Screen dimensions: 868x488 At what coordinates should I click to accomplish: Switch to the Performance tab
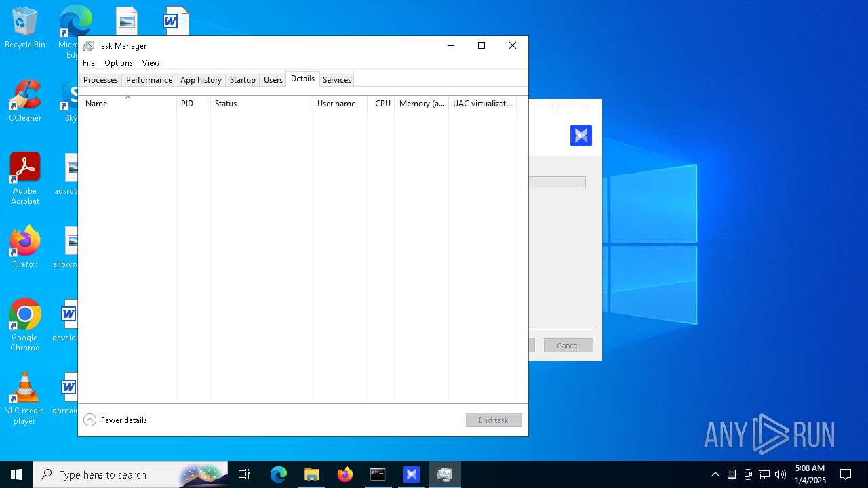[x=149, y=80]
